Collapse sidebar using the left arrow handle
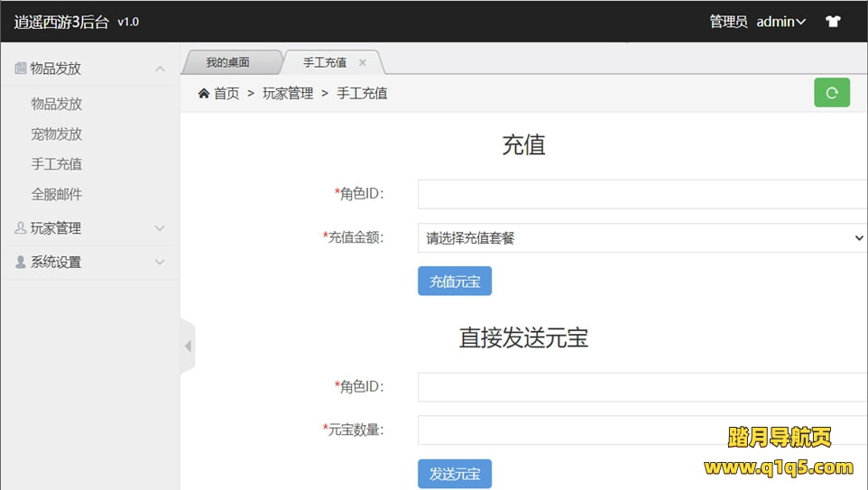The height and width of the screenshot is (490, 868). (x=188, y=347)
